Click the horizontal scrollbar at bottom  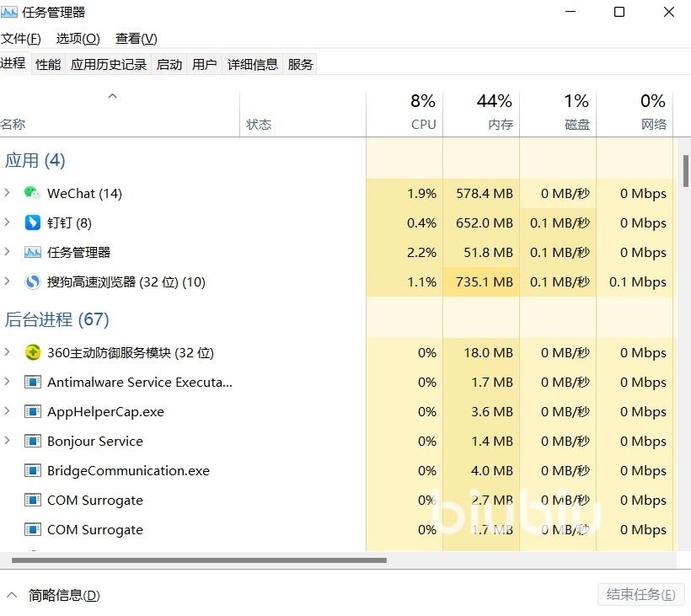199,560
